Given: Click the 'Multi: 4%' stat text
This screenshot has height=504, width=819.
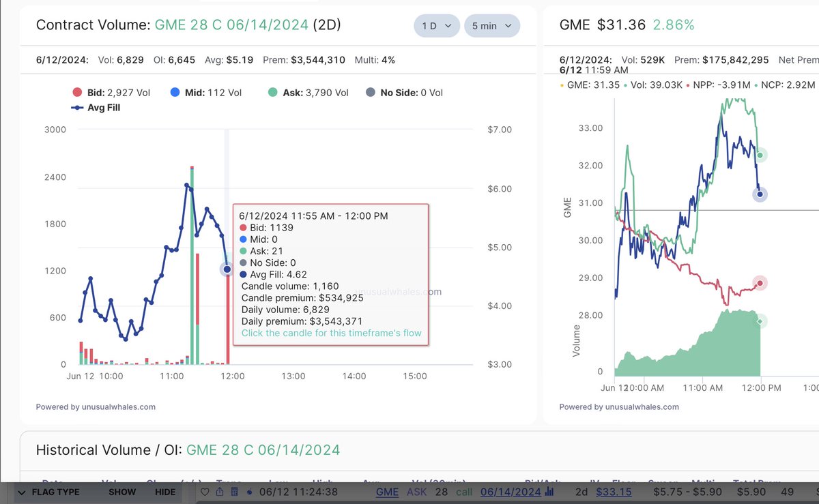Looking at the screenshot, I should 375,60.
